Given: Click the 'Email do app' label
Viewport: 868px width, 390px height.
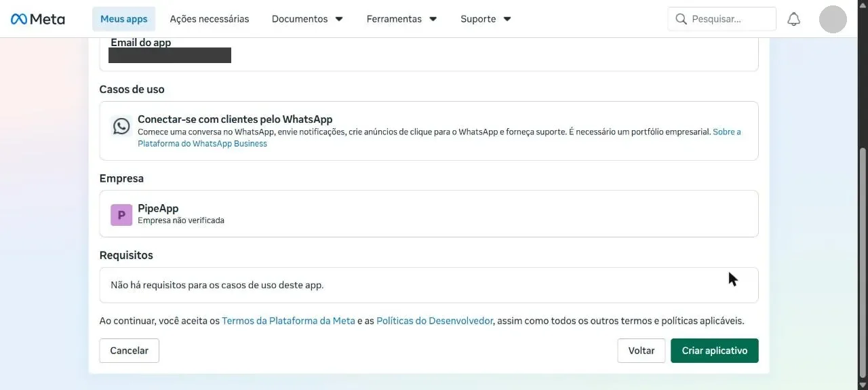Looking at the screenshot, I should (x=140, y=42).
